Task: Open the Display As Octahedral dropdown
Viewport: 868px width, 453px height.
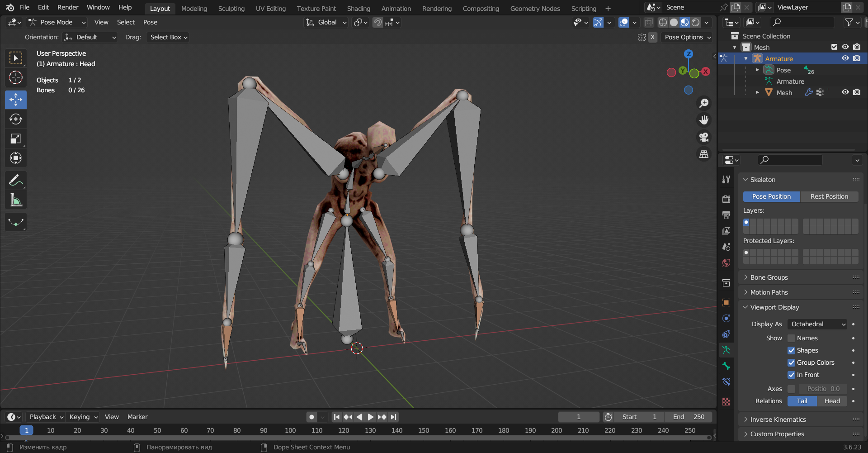Action: [818, 324]
